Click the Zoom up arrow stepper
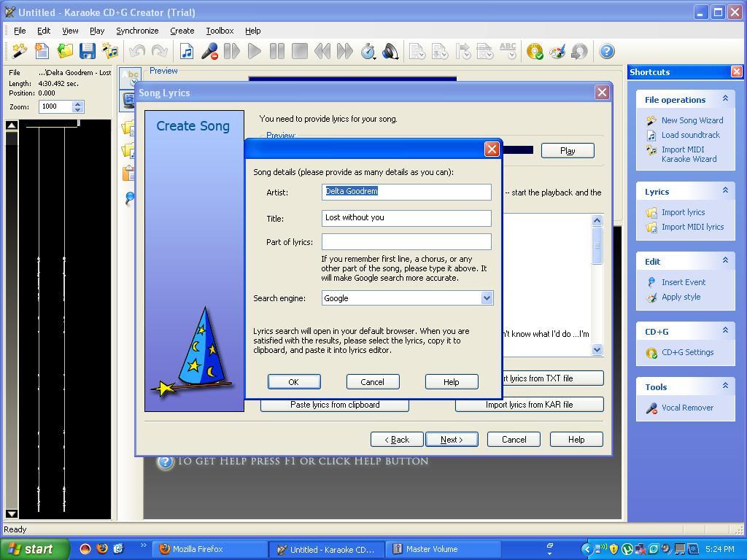 click(78, 104)
